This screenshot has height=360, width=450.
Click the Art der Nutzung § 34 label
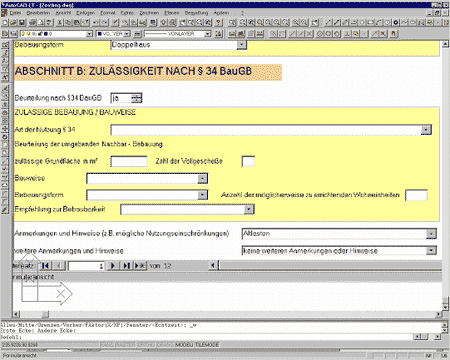point(45,130)
